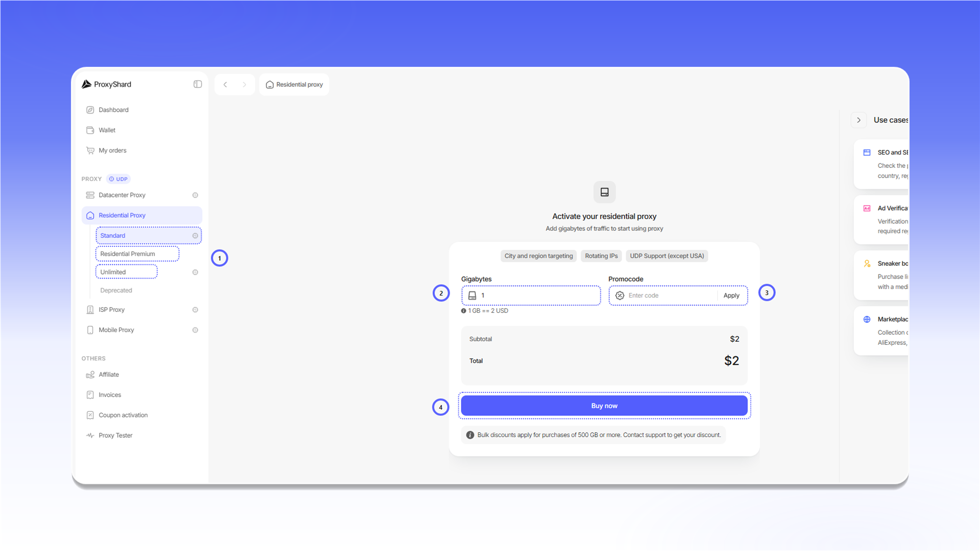Open the Invoices page
The width and height of the screenshot is (980, 551).
142,395
